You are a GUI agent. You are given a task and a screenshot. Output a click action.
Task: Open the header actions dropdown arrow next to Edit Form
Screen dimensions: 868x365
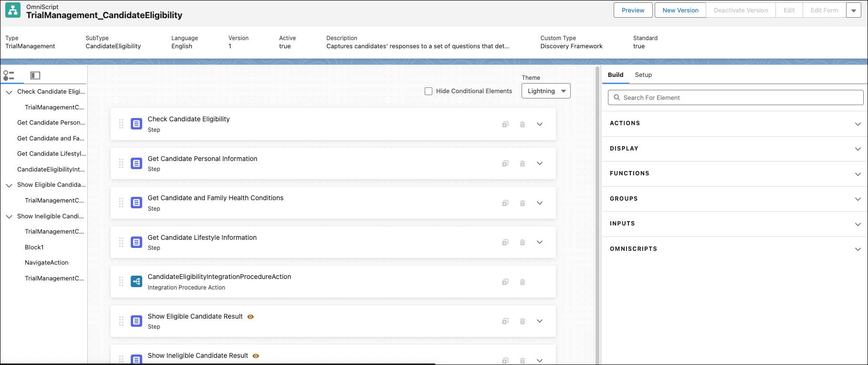(854, 10)
